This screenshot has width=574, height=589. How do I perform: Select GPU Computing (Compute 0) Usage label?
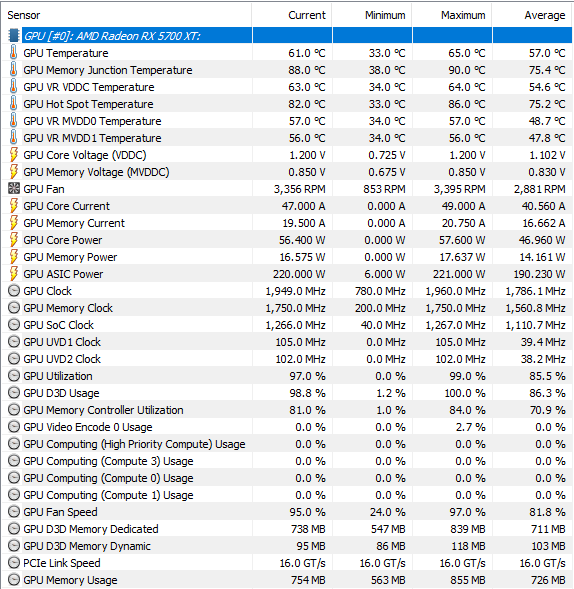point(109,478)
